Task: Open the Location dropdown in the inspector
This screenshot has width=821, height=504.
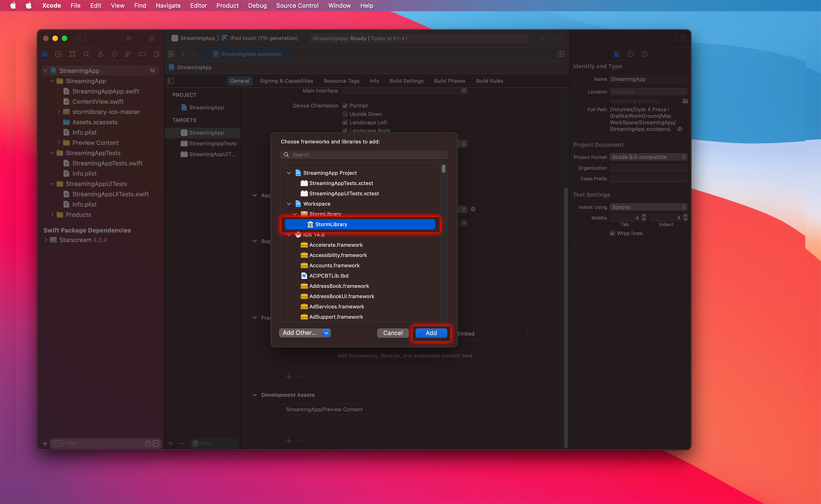Action: (x=648, y=92)
